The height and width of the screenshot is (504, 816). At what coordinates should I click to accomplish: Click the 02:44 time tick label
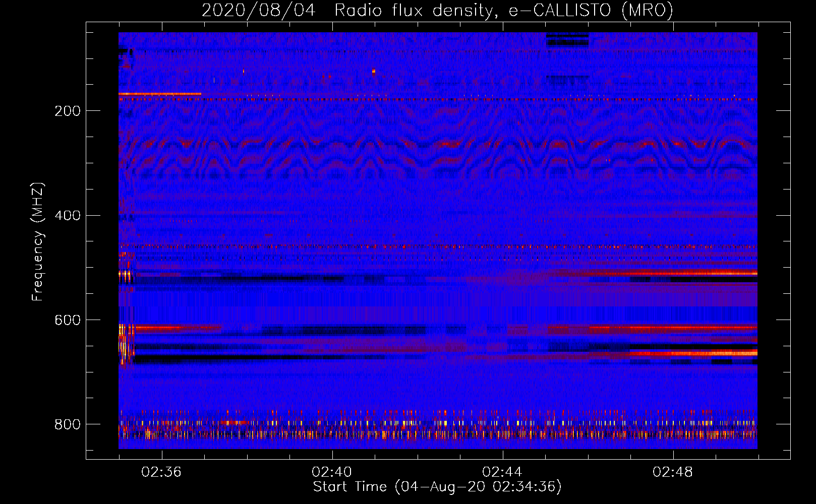[502, 472]
